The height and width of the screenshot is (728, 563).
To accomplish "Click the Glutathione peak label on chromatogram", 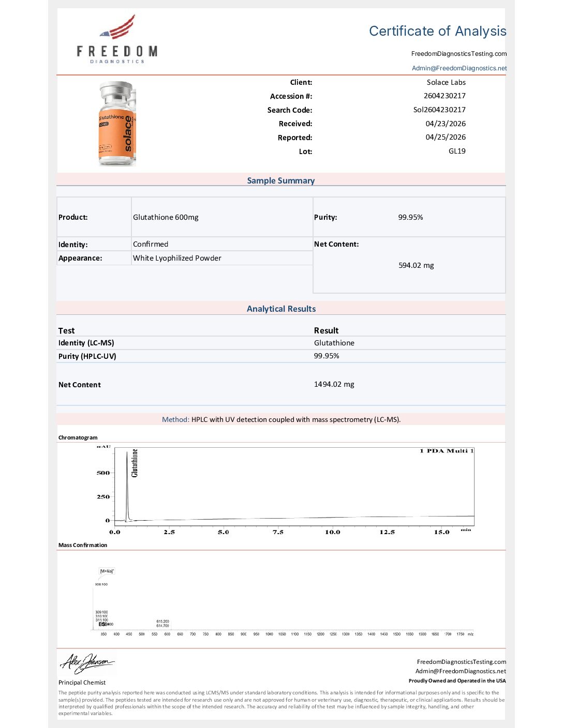I will tap(135, 463).
